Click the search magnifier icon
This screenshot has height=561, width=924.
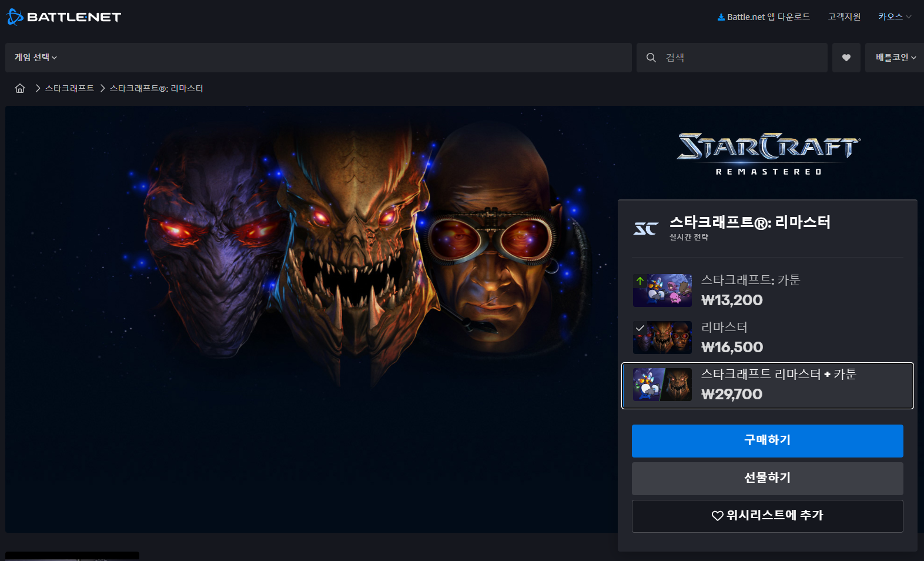(x=651, y=58)
